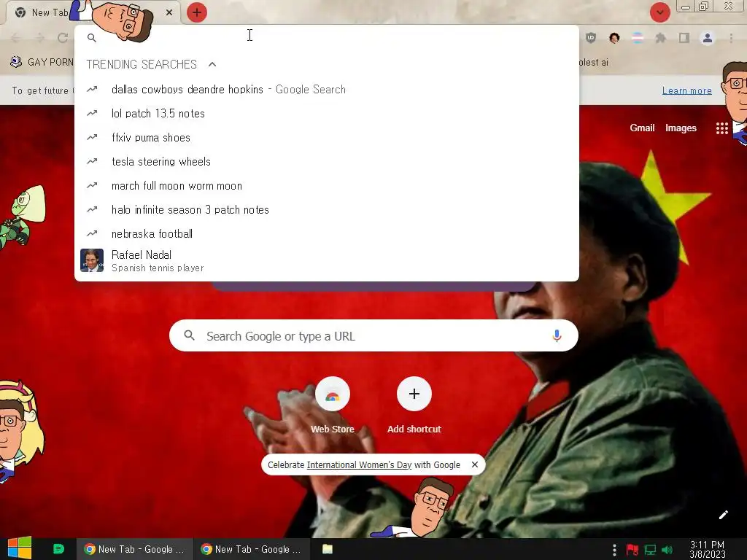This screenshot has height=560, width=747.
Task: Choose halo infinite season 3 patch notes
Action: point(326,209)
